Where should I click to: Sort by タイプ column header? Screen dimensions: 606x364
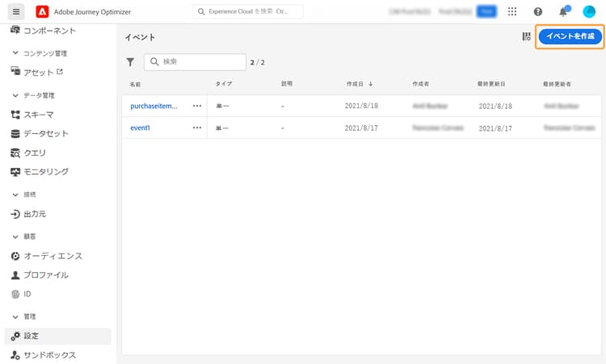click(x=224, y=84)
